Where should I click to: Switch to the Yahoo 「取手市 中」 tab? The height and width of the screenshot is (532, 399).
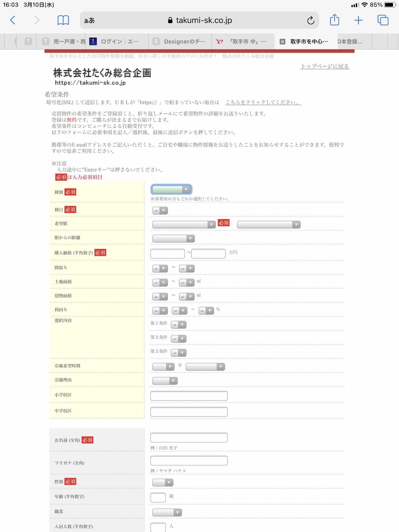point(243,42)
